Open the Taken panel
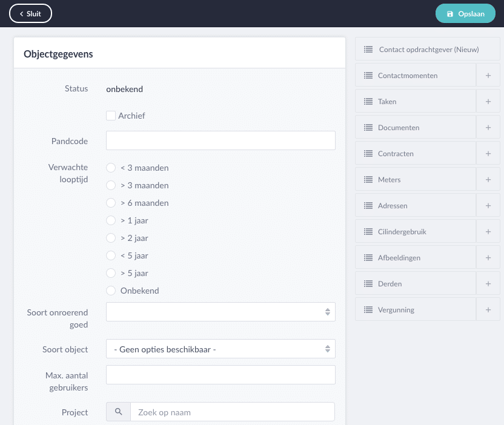 416,101
